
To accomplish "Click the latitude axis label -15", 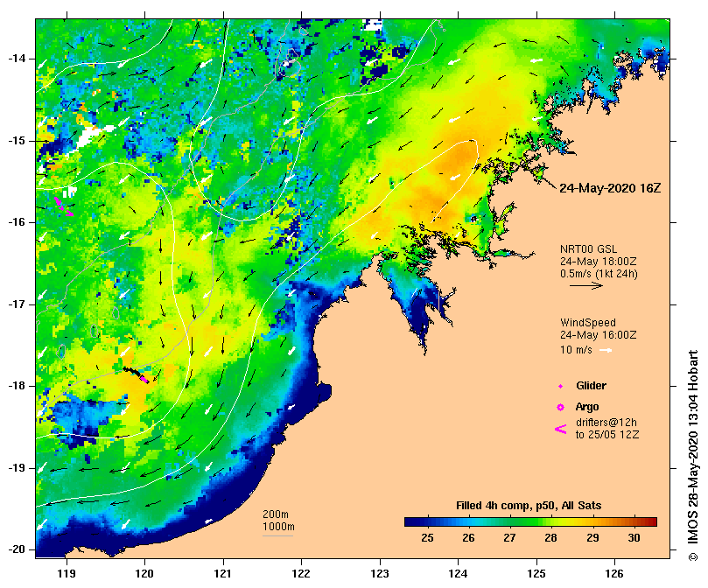I will 18,141.
